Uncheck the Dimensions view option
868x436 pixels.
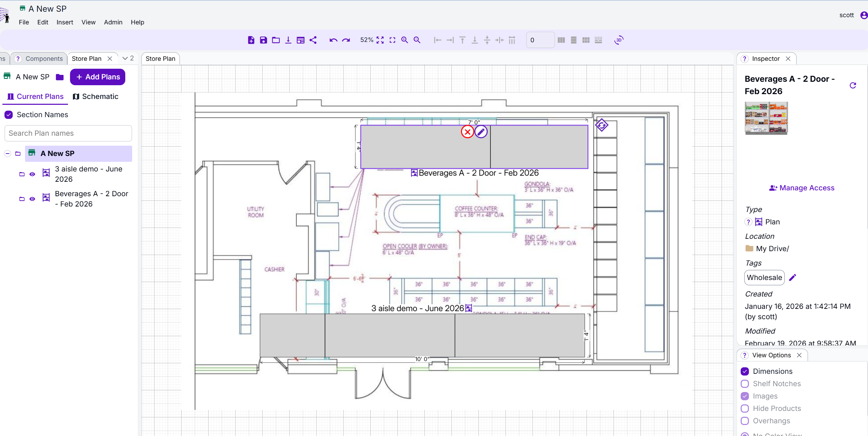point(745,371)
